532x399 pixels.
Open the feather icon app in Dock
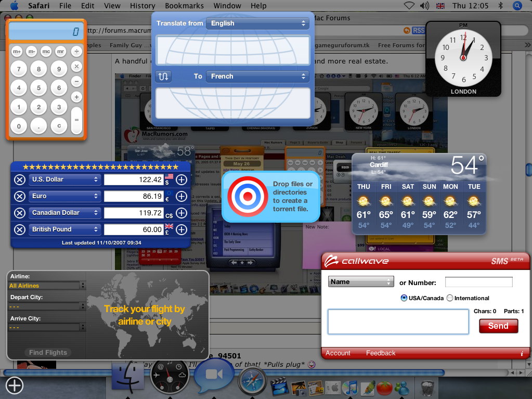click(x=368, y=388)
